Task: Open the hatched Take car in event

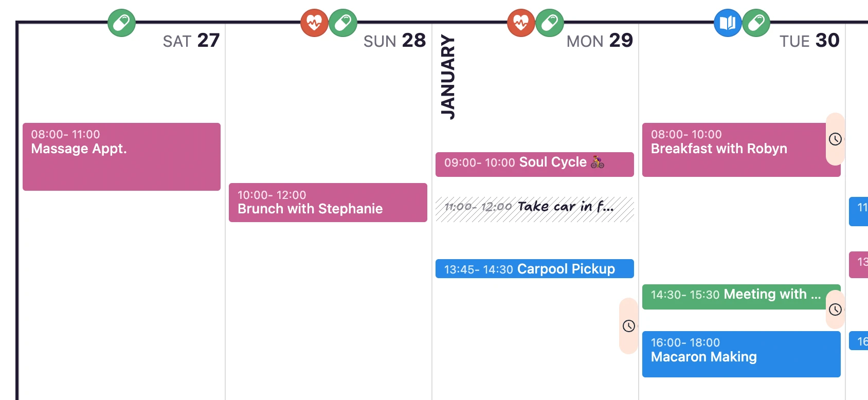Action: (535, 209)
